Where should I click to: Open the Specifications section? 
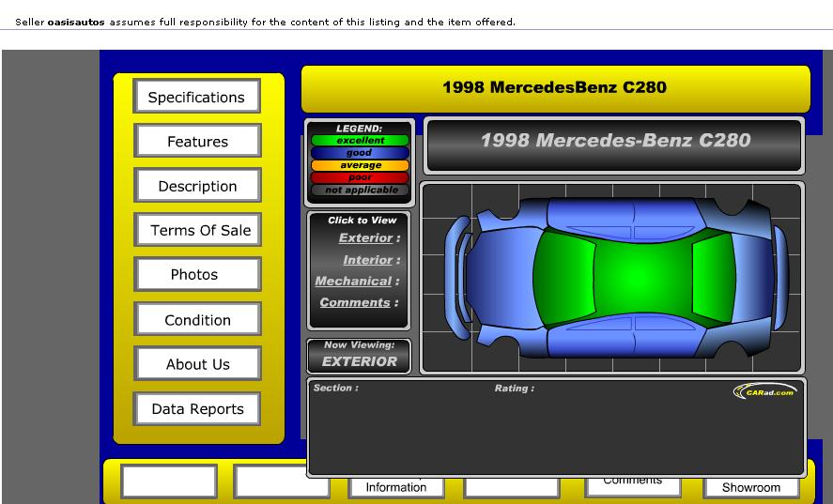click(x=196, y=96)
